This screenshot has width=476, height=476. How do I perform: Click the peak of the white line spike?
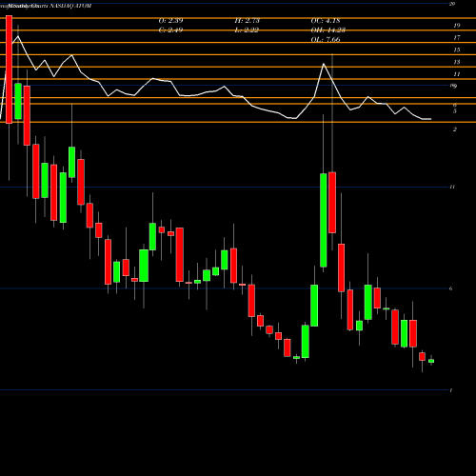[324, 64]
